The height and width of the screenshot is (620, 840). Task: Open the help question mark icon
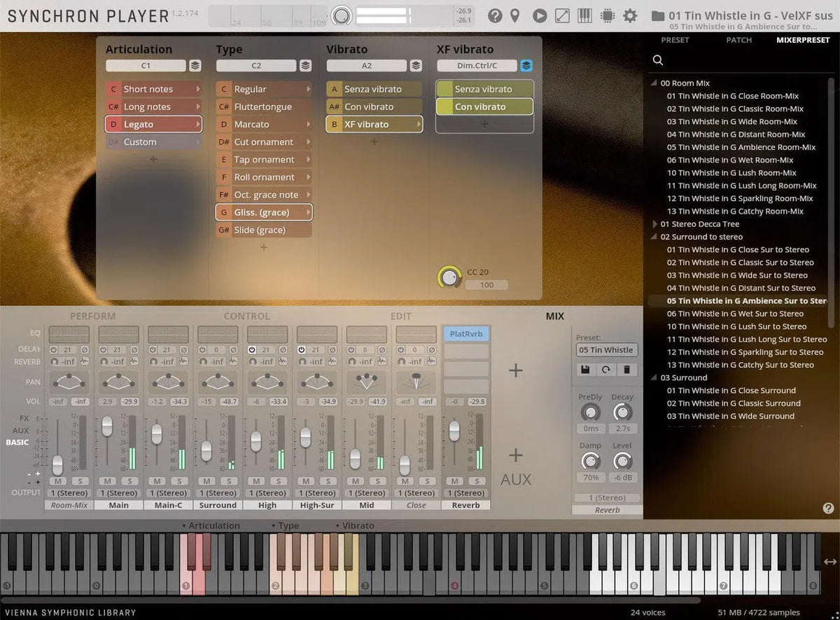495,15
